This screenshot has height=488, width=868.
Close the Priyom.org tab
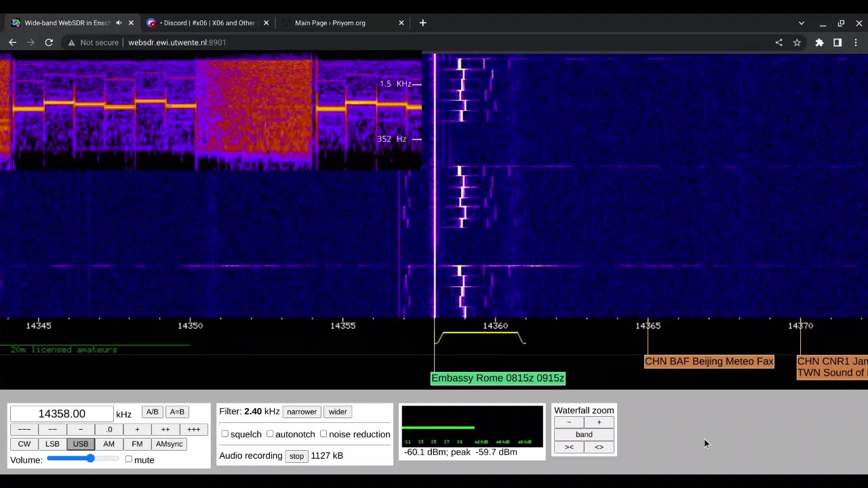pos(401,22)
